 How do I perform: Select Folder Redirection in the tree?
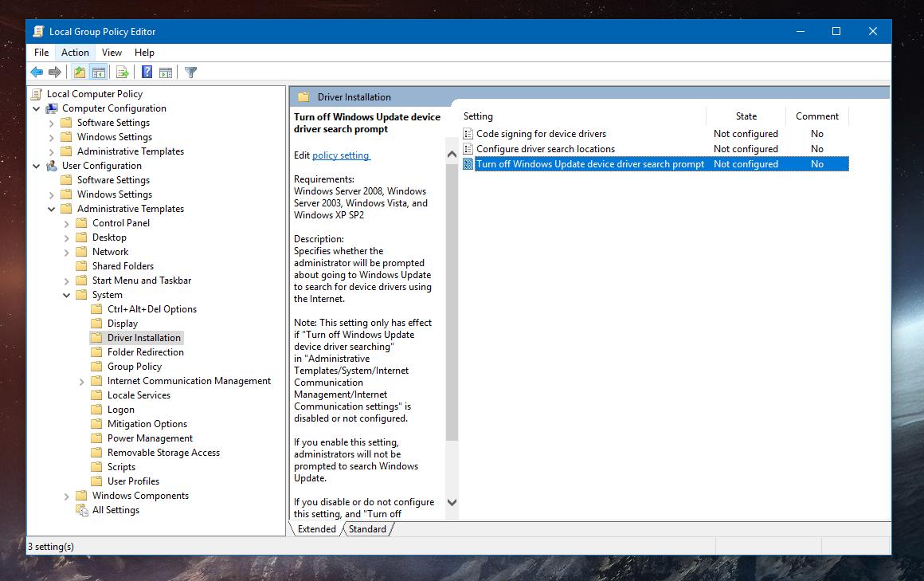(146, 352)
